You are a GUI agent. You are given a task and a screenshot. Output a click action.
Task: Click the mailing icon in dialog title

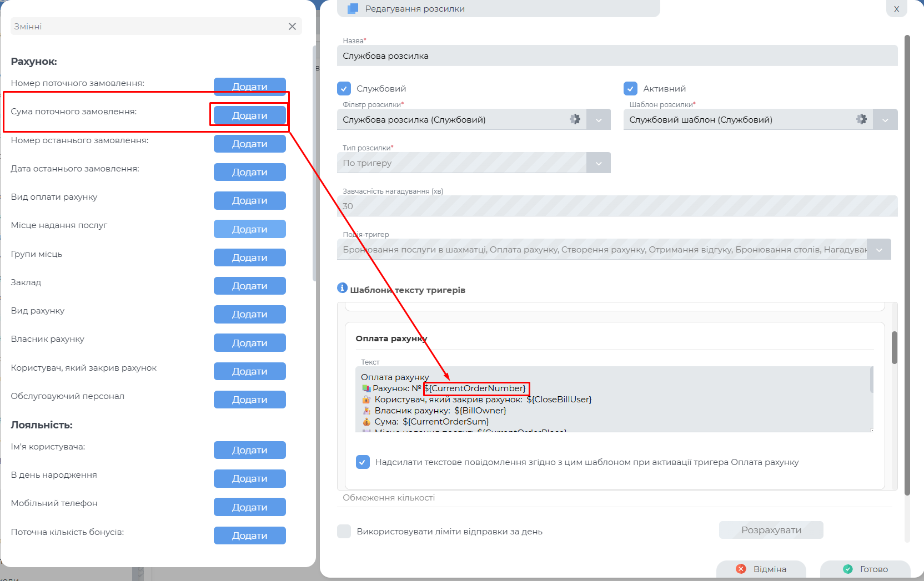pyautogui.click(x=353, y=9)
